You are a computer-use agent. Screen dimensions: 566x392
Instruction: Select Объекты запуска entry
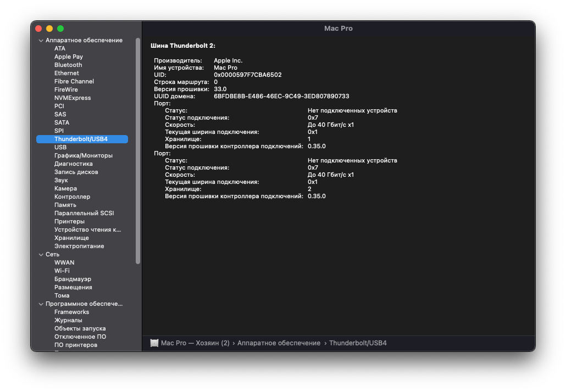click(x=80, y=328)
